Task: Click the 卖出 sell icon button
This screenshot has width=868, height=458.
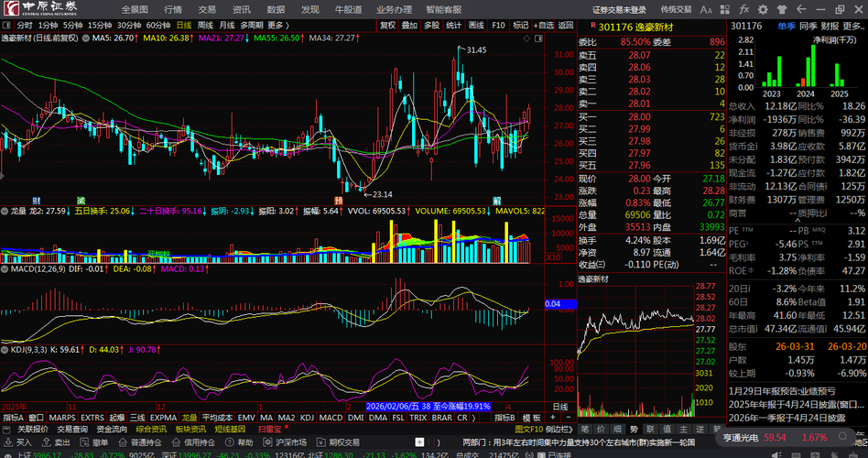Action: tap(57, 442)
